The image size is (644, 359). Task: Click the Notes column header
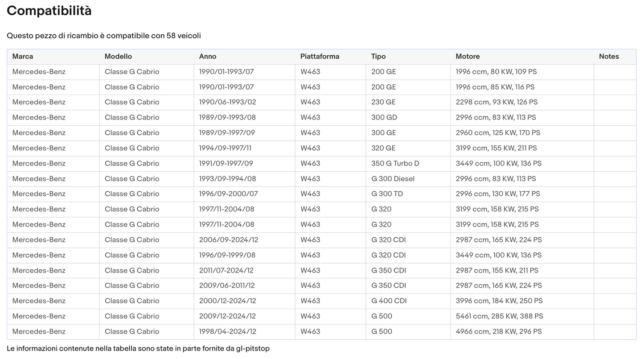pos(609,57)
